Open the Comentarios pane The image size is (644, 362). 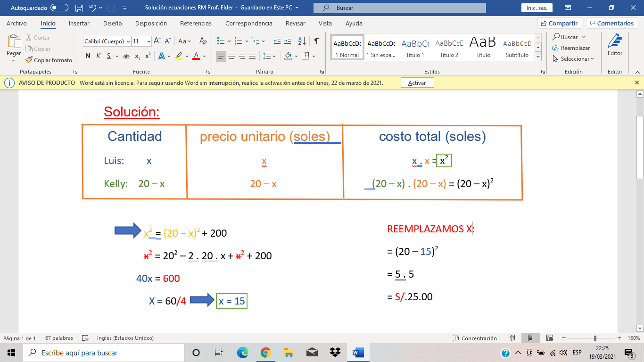(x=612, y=23)
